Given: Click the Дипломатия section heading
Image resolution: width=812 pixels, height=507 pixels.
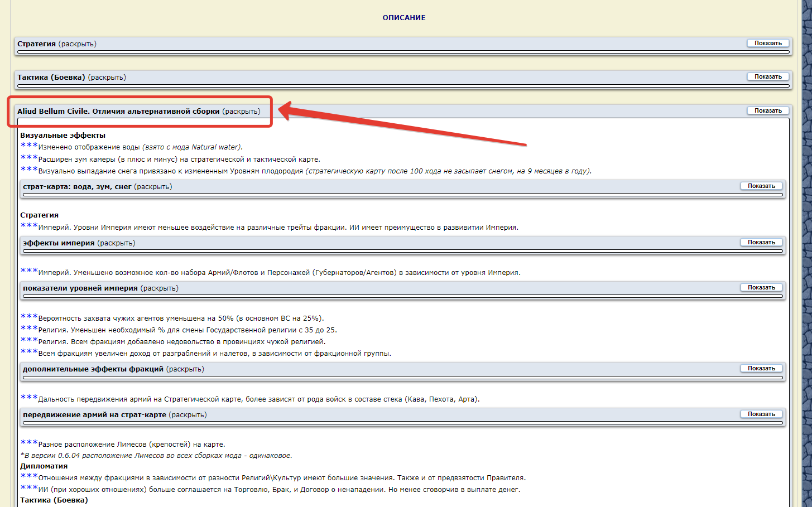Looking at the screenshot, I should click(44, 466).
